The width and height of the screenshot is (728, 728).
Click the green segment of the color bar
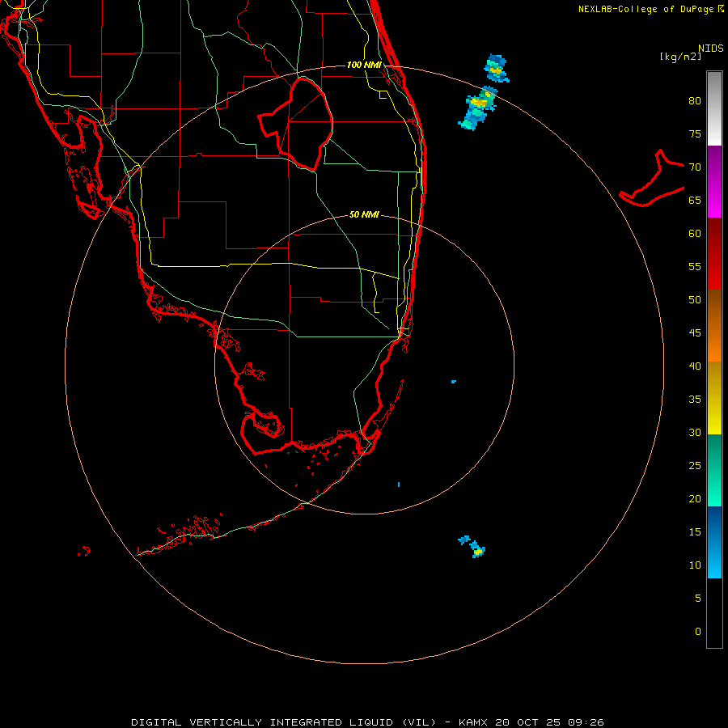714,470
